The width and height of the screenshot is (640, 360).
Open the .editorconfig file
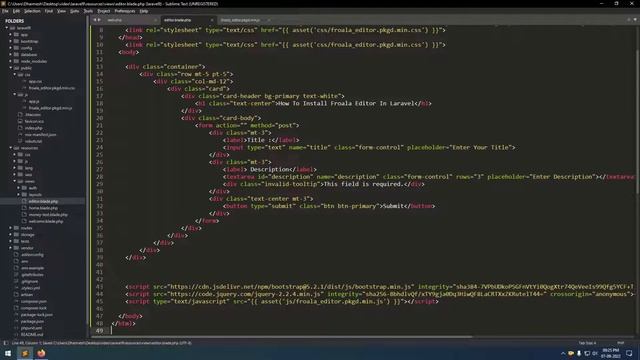click(x=32, y=255)
